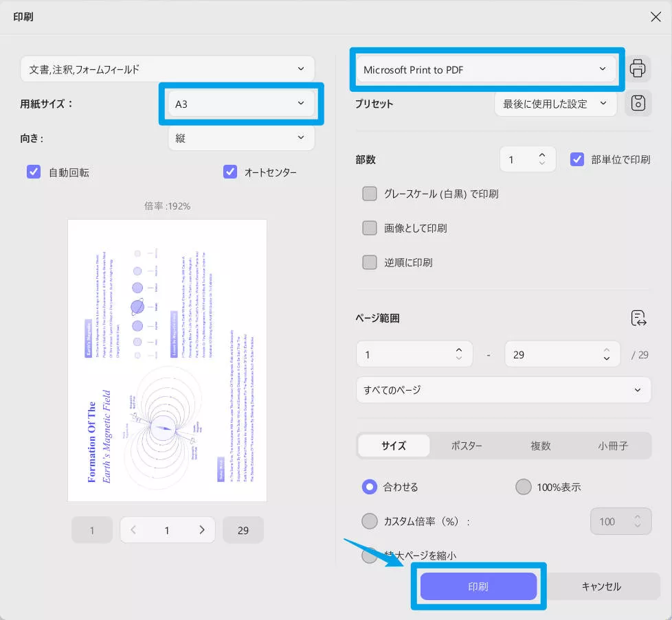Go to previous preview page with left arrow

133,529
